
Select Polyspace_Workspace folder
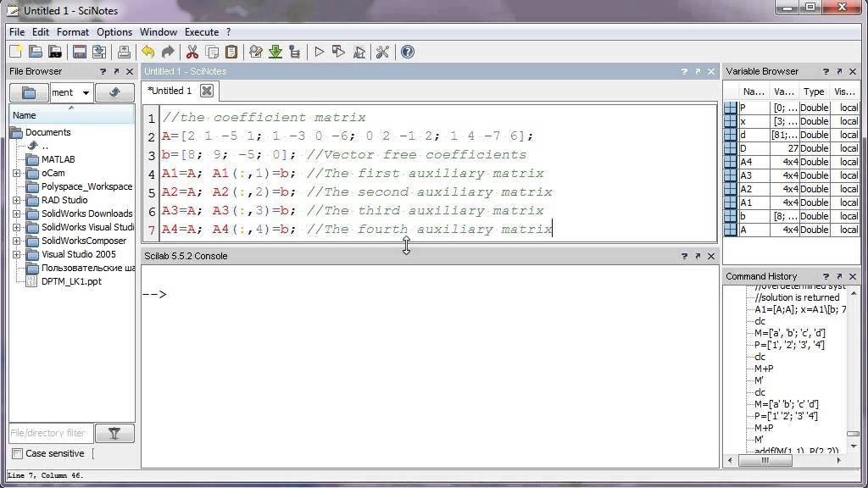[x=87, y=186]
